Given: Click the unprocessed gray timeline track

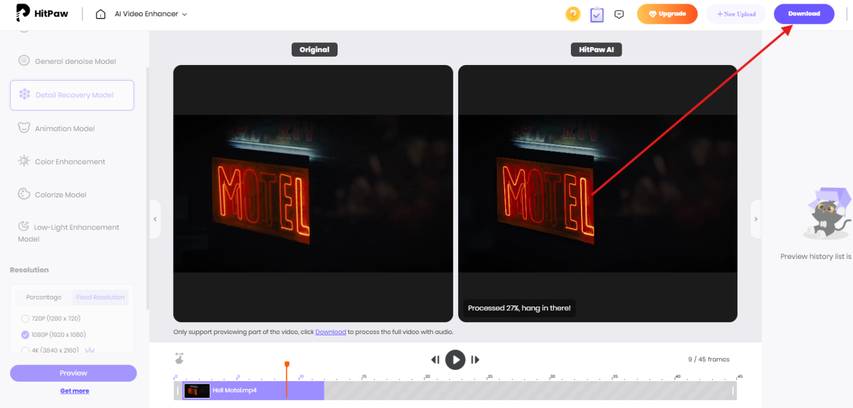Looking at the screenshot, I should tap(528, 391).
